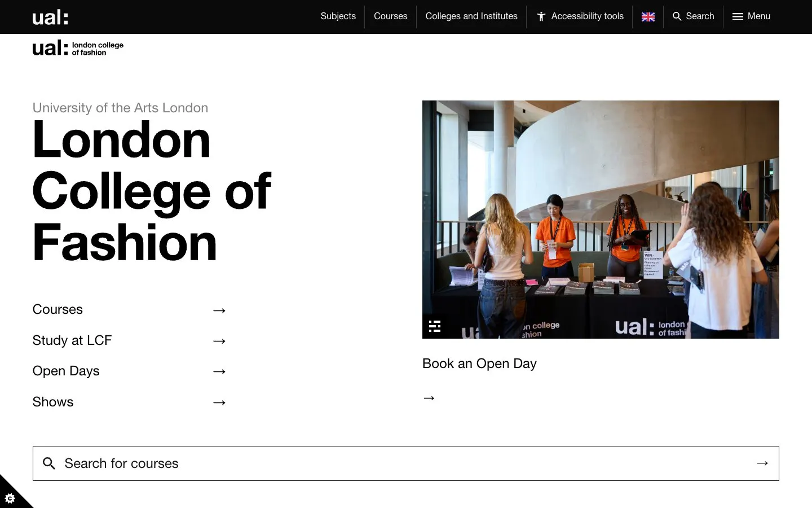
Task: Click the arrow below Book an Open Day
Action: [x=429, y=398]
